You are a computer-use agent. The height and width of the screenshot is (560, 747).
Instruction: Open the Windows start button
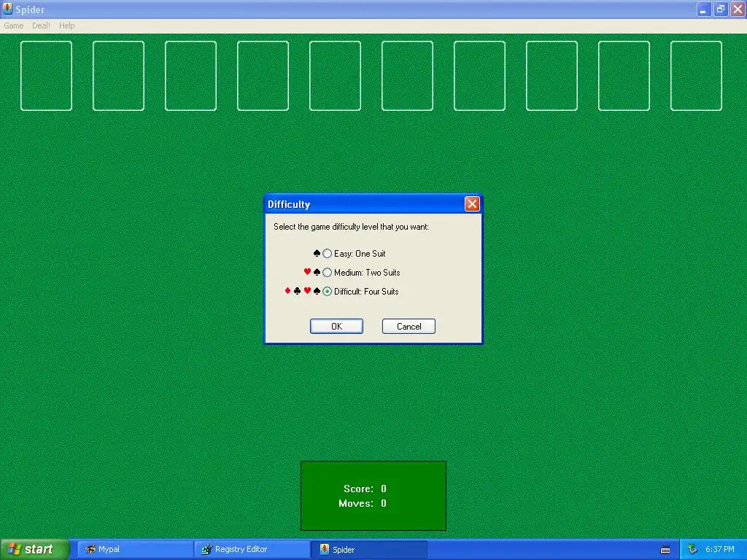tap(34, 549)
